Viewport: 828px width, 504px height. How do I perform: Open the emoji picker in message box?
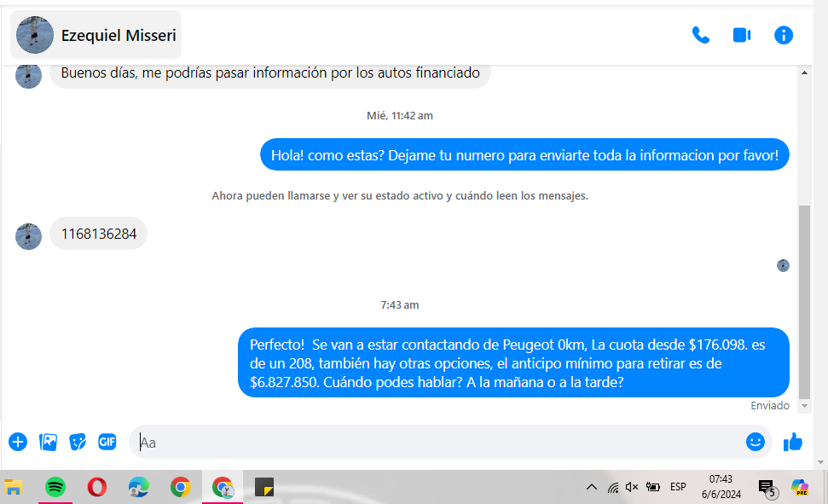(x=756, y=442)
